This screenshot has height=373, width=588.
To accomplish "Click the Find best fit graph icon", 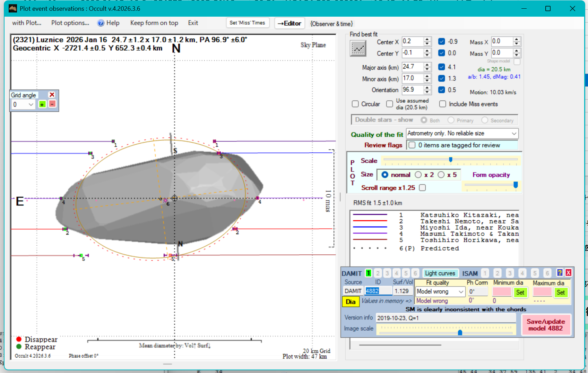I will coord(358,49).
